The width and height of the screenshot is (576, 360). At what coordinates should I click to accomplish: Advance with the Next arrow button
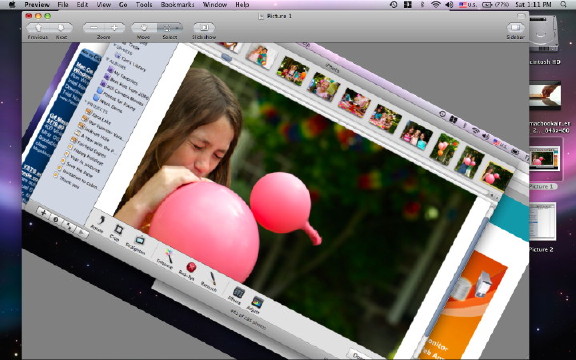(61, 28)
